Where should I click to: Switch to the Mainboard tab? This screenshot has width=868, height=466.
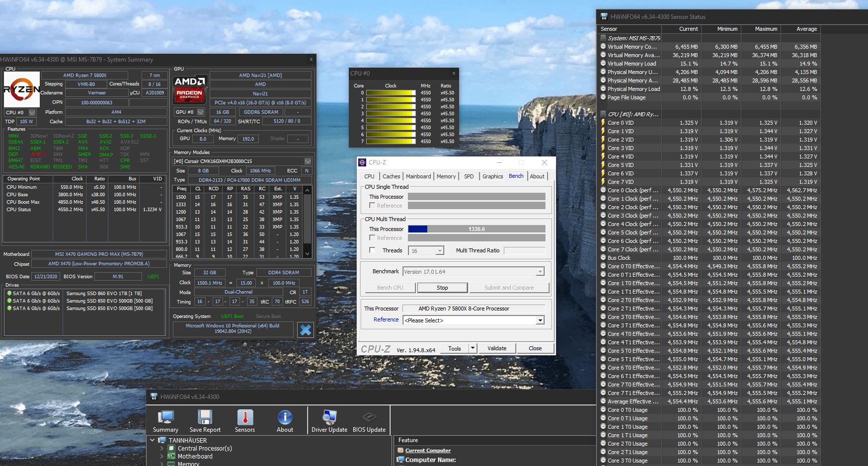pyautogui.click(x=418, y=176)
